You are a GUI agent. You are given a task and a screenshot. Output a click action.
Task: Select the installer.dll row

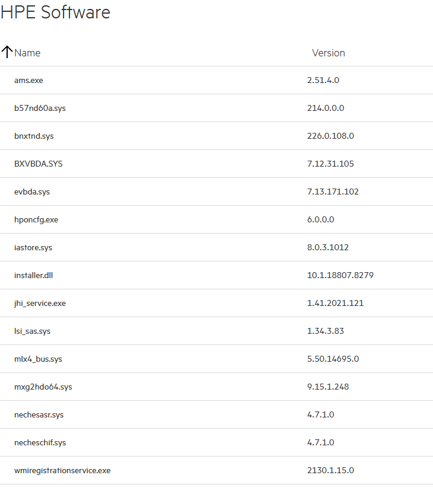[x=34, y=275]
